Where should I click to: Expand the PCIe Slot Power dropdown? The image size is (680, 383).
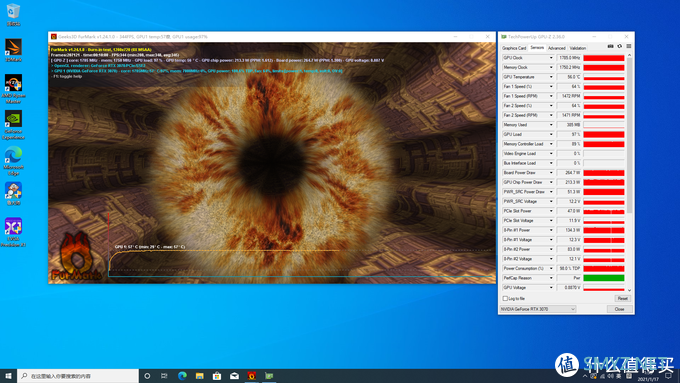[551, 211]
